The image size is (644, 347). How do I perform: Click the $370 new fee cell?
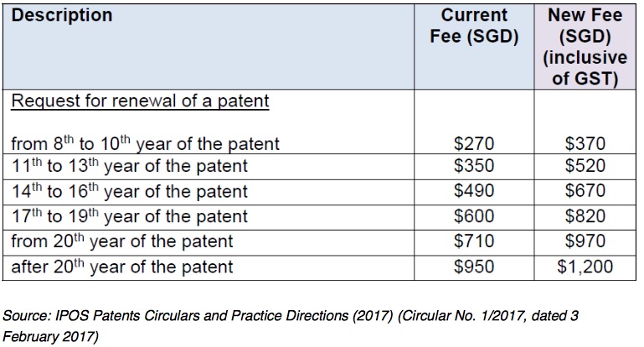(585, 144)
